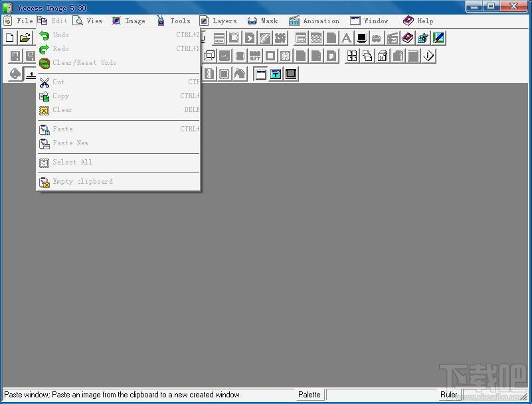Click the Palette label in status bar
Image resolution: width=532 pixels, height=404 pixels.
pos(310,395)
